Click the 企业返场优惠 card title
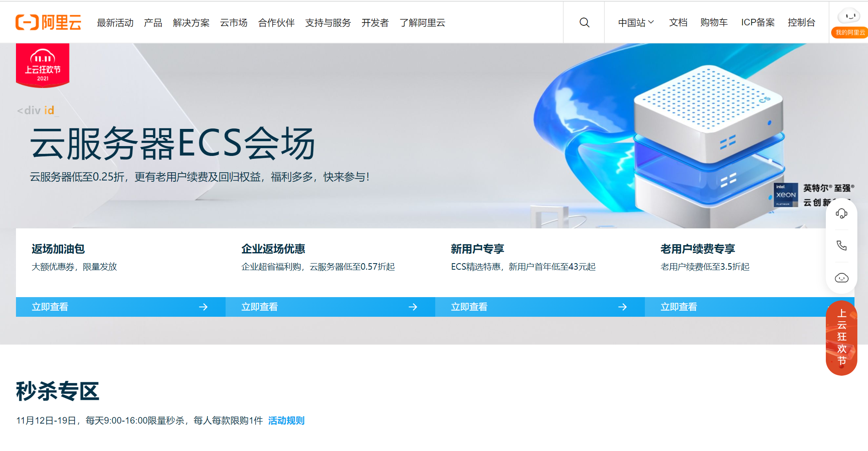Image resolution: width=868 pixels, height=451 pixels. point(273,249)
